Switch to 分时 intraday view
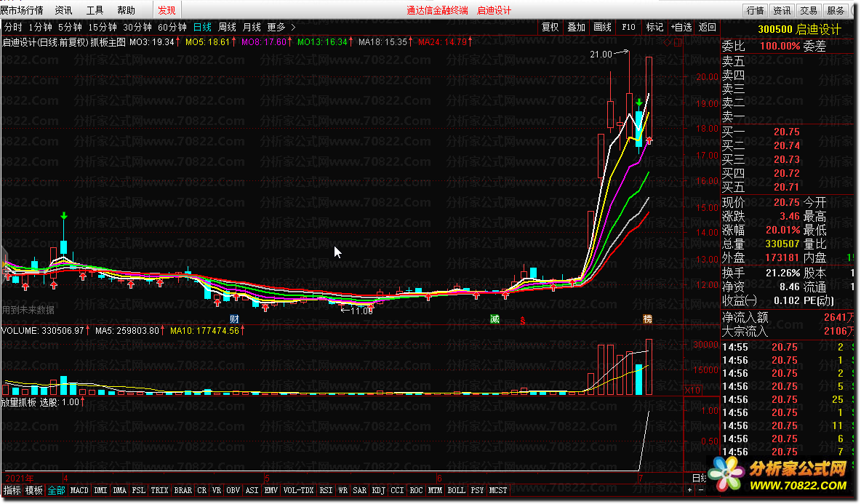 [13, 27]
